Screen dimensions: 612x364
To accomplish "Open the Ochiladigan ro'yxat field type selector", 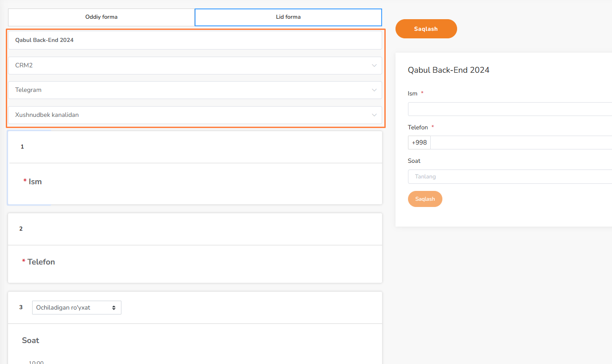I will [76, 308].
